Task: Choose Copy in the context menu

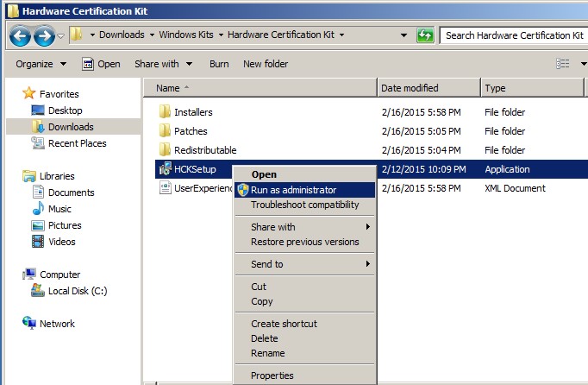Action: (304, 301)
